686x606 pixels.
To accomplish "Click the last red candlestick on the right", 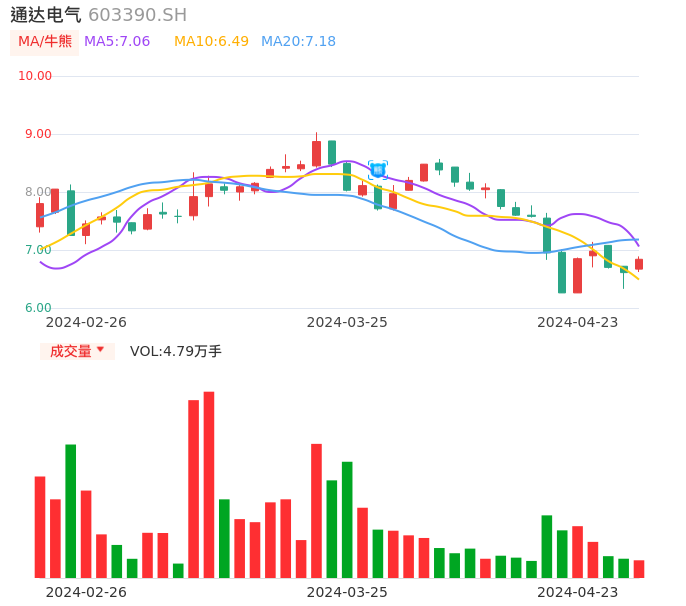I will pos(639,264).
